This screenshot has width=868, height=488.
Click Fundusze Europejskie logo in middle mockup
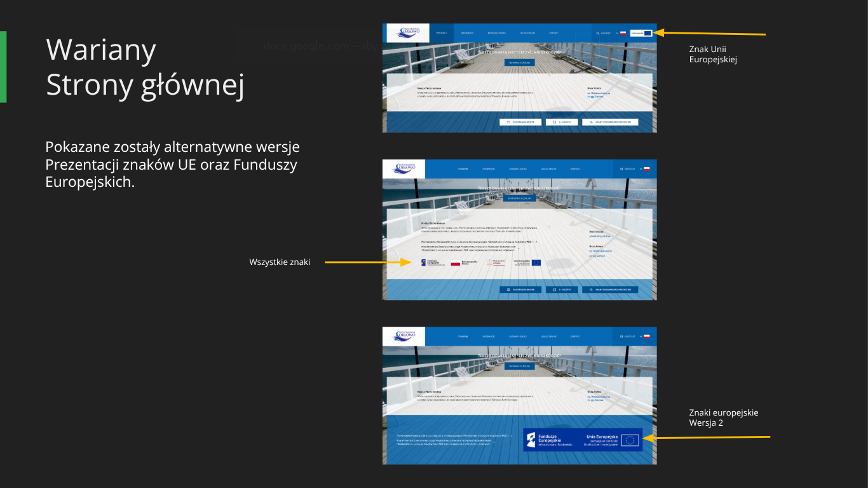pos(433,262)
